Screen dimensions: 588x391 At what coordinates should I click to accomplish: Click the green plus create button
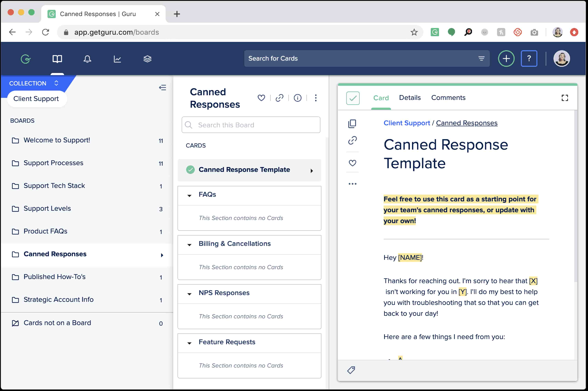point(506,59)
